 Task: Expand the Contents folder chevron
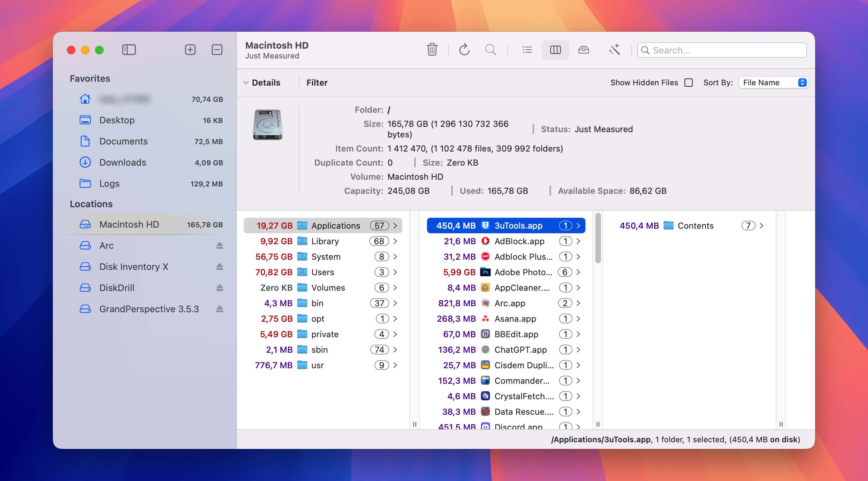[762, 226]
